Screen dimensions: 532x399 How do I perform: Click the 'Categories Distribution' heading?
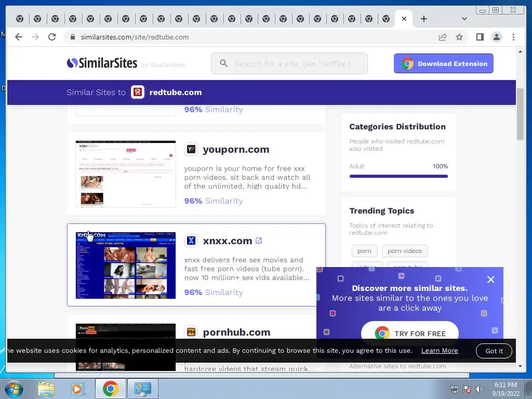click(397, 127)
